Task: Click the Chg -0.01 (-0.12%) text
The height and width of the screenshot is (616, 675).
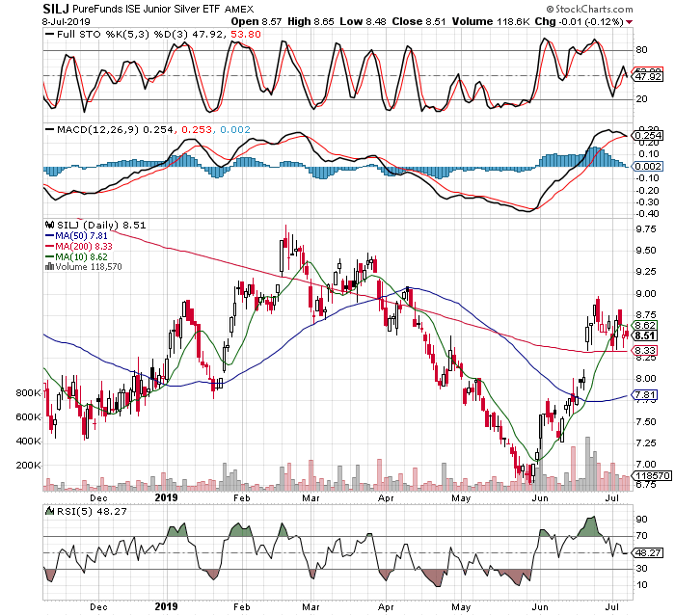Action: [x=579, y=21]
